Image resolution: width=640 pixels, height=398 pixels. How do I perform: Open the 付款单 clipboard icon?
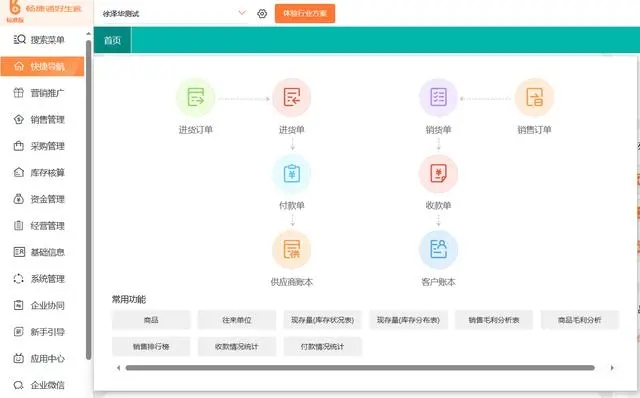pos(291,174)
